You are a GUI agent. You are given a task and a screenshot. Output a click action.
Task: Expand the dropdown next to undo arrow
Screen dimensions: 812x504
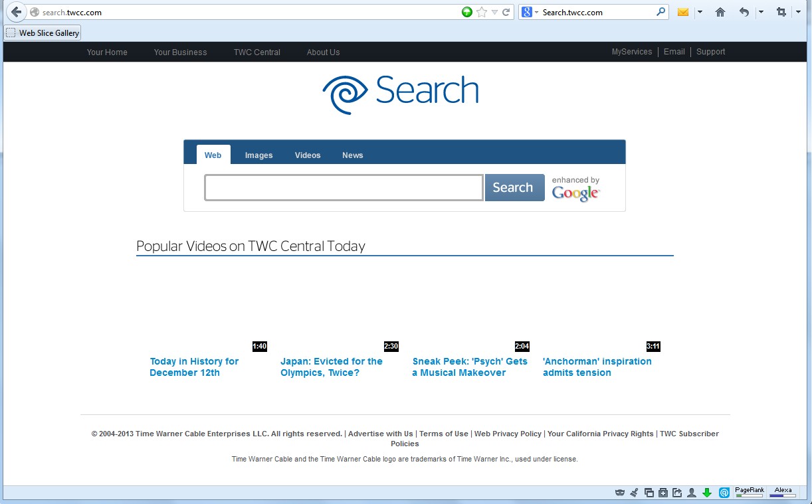(x=761, y=12)
